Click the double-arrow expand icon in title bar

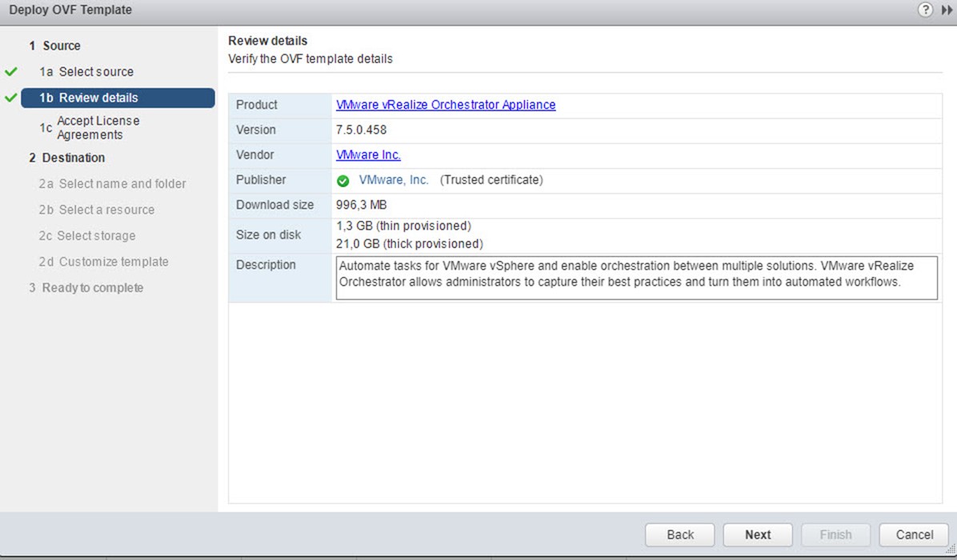point(947,10)
